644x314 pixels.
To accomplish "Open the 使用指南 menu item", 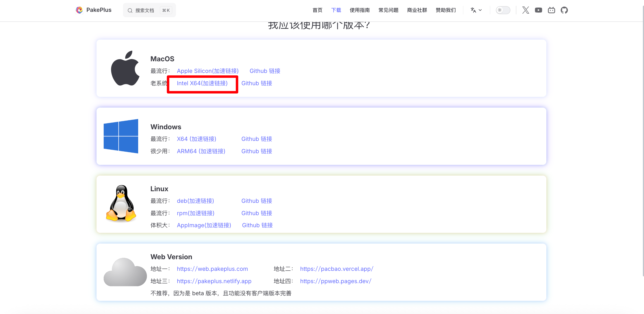I will (x=359, y=10).
